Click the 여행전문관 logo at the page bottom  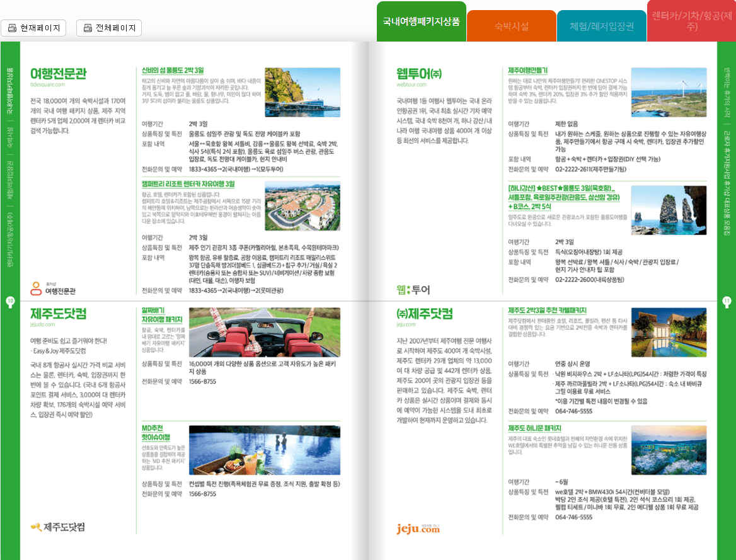point(53,289)
